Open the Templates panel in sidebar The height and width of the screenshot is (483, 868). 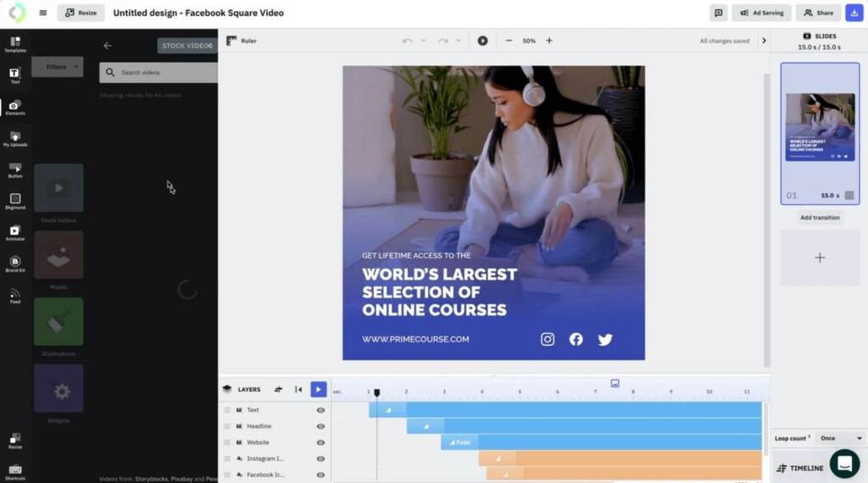point(14,44)
